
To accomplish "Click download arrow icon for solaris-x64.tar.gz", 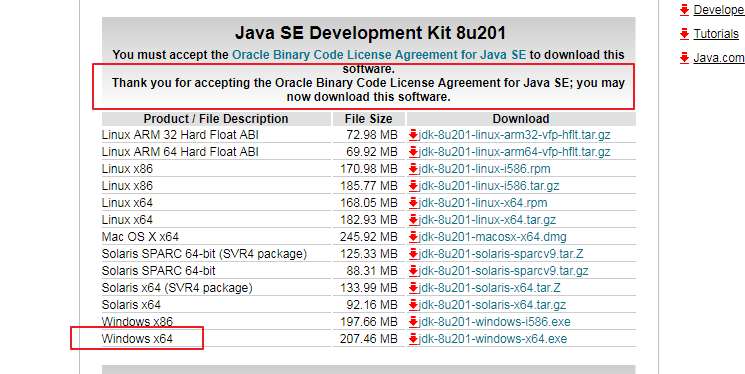I will coord(413,305).
